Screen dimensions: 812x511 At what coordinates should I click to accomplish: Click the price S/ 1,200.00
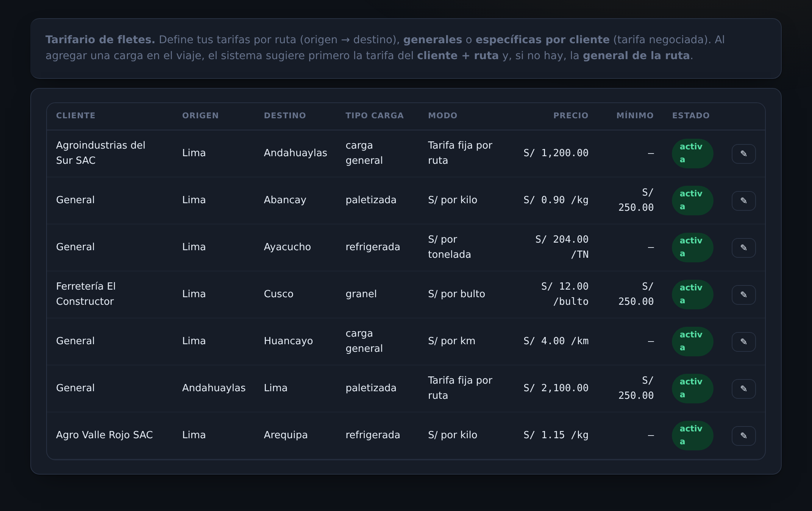point(556,153)
